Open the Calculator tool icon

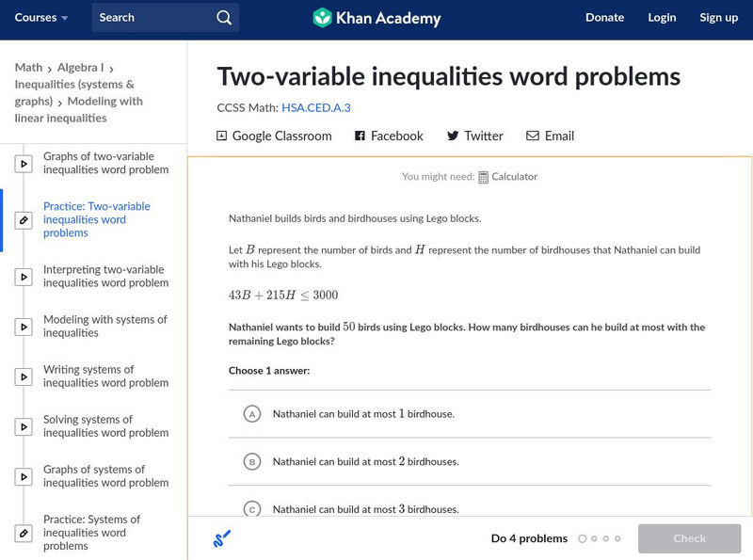tap(484, 177)
